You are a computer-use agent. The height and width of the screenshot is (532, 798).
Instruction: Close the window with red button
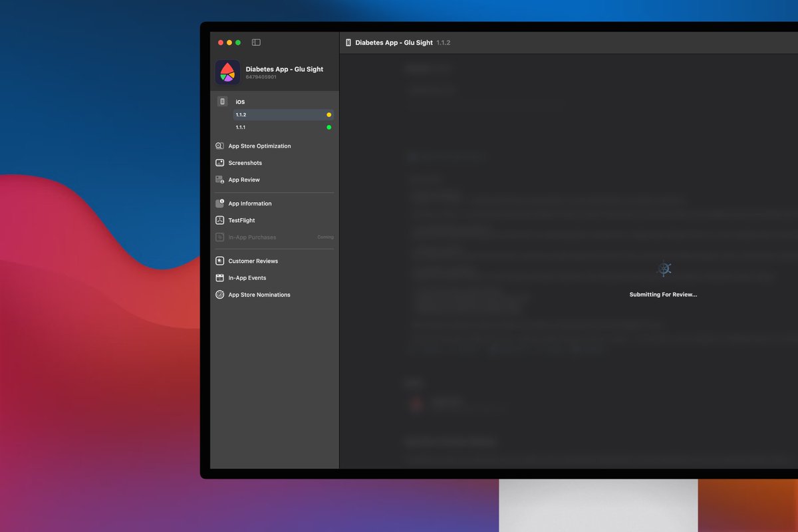[221, 43]
